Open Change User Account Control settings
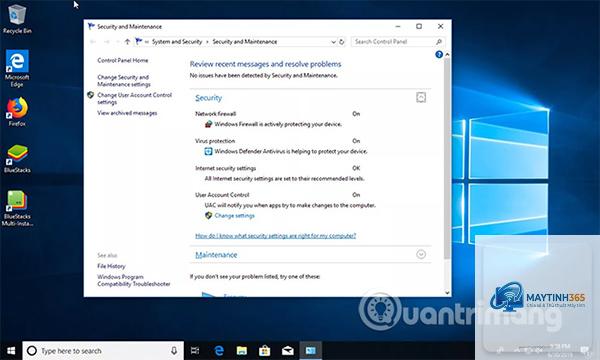Screen dimensions: 600x360 click(x=134, y=98)
